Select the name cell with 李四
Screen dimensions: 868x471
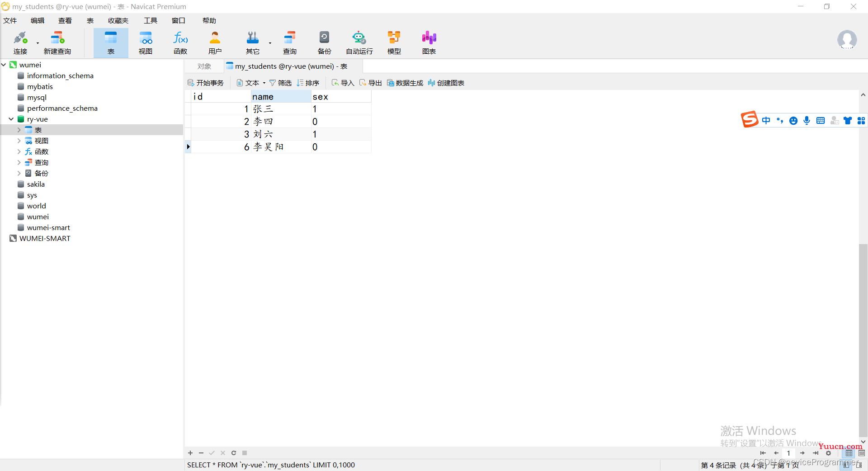click(280, 122)
